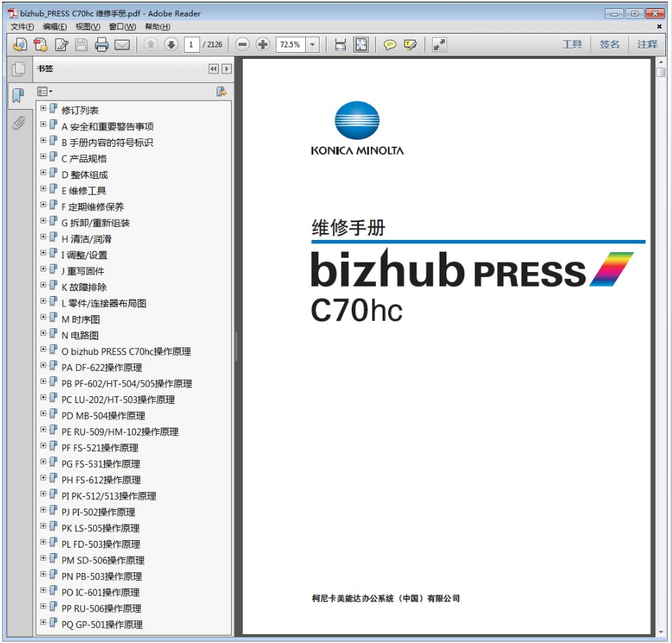The image size is (672, 643).
Task: Expand the PQ GP-501操作原理 bookmark
Action: [43, 622]
